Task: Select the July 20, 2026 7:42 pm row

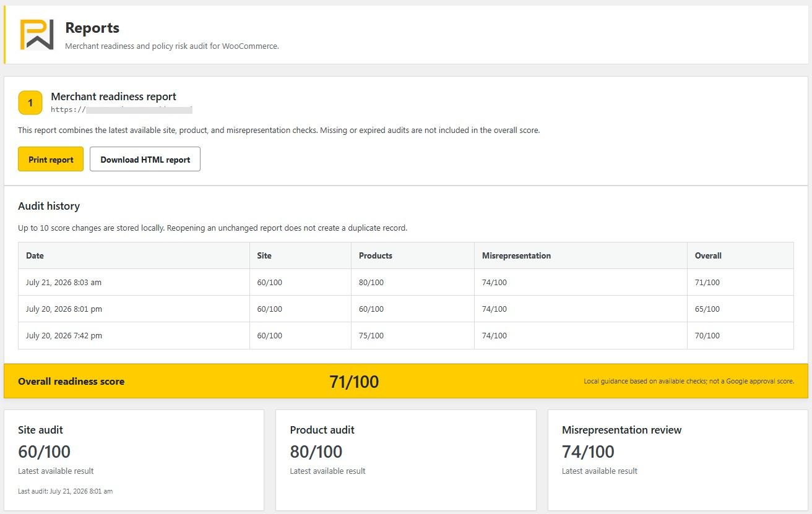Action: click(x=406, y=335)
